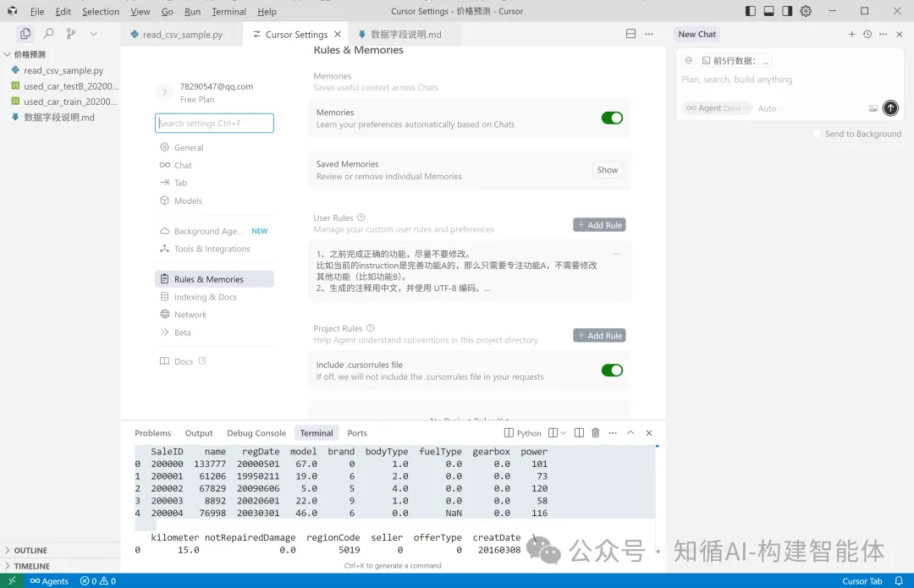Kill terminal with trash icon
Screen dimensions: 914x588
pos(595,433)
